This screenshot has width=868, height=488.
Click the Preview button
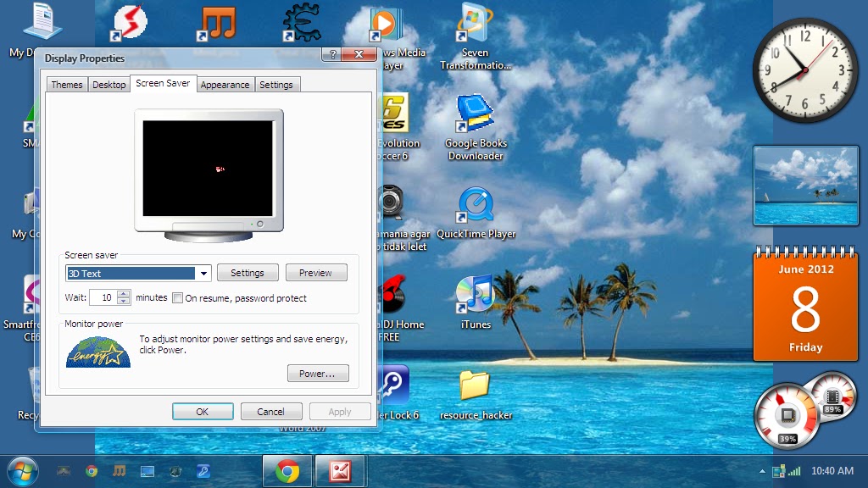(315, 273)
